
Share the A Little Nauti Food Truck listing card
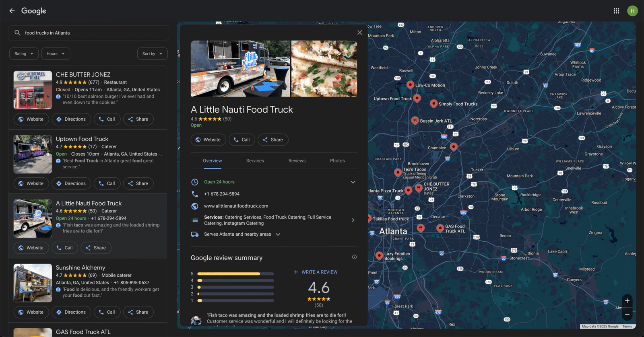pos(96,248)
